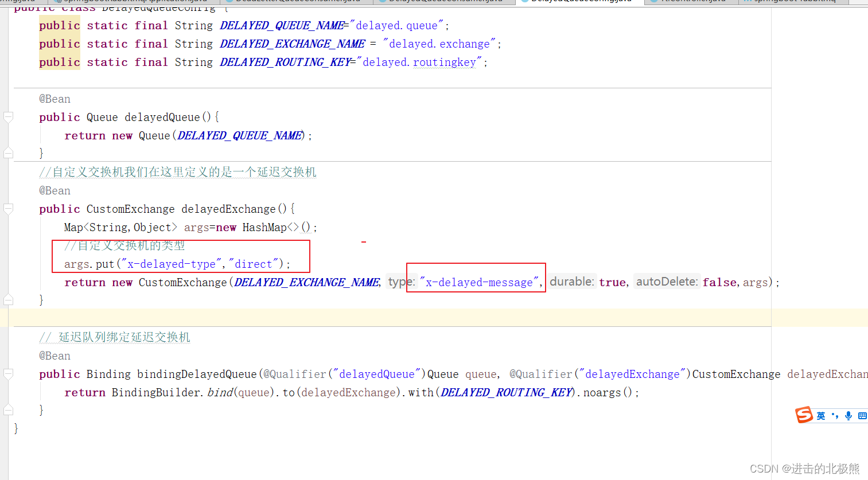Place cursor on the highlighted empty line
The height and width of the screenshot is (480, 868).
[x=434, y=317]
